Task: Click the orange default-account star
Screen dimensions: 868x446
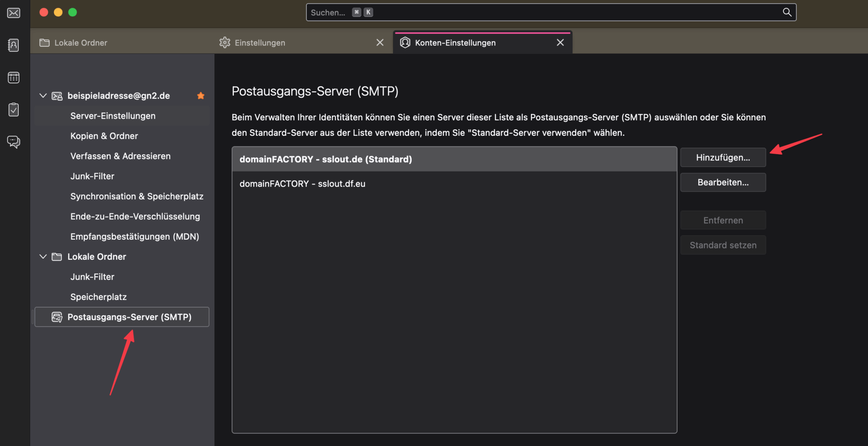Action: [x=201, y=96]
